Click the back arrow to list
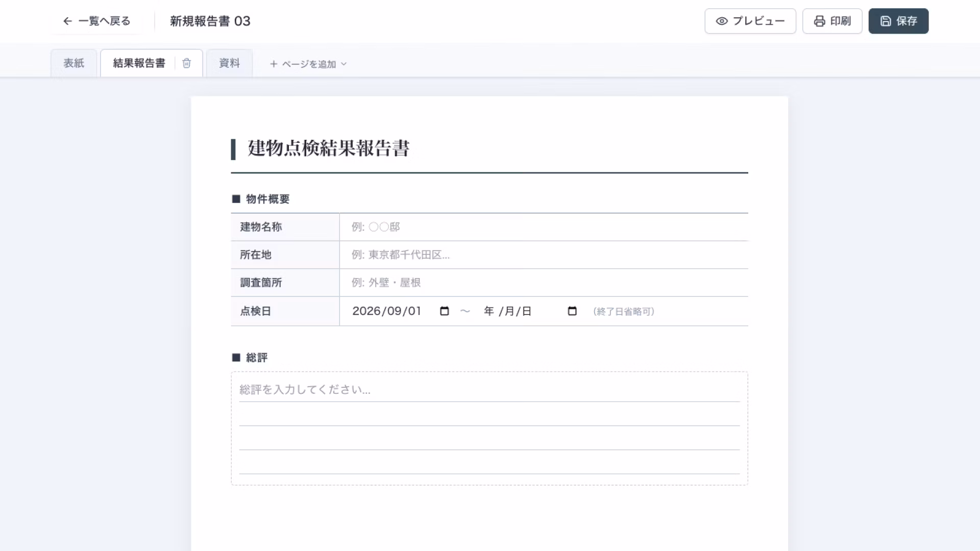Screen dimensions: 980x551 pyautogui.click(x=67, y=21)
